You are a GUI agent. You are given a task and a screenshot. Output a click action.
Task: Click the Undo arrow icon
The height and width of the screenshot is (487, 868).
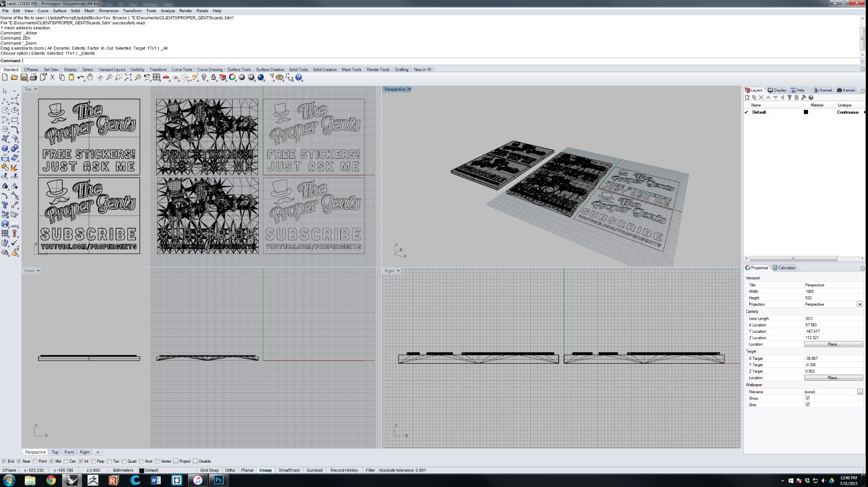[x=81, y=78]
